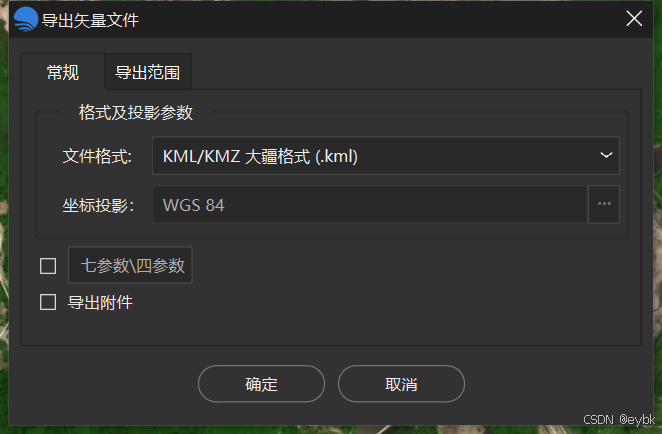Viewport: 662px width, 434px height.
Task: Cancel export with 取消 button
Action: 401,384
